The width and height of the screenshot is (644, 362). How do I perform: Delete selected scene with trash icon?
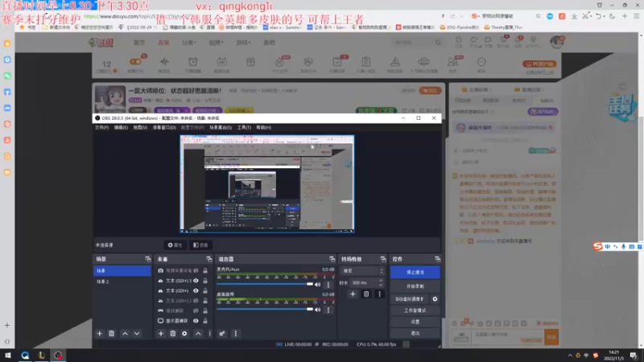tap(111, 334)
